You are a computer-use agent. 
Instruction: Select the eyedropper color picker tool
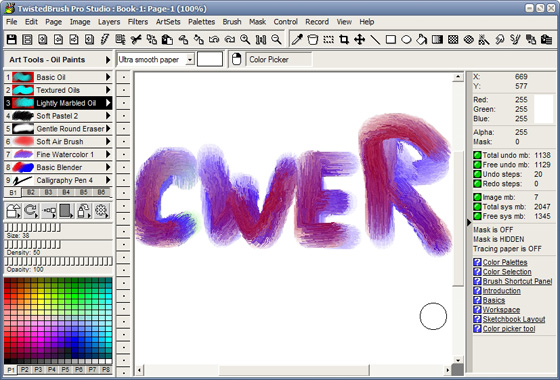pos(297,39)
